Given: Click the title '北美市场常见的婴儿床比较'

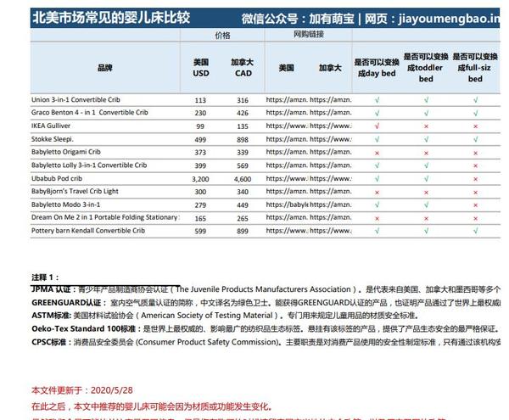Looking at the screenshot, I should tap(111, 17).
